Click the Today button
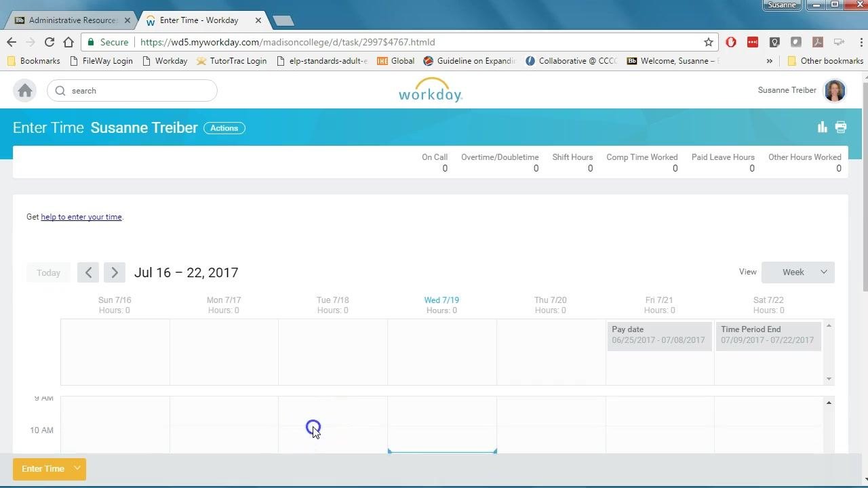 (48, 272)
